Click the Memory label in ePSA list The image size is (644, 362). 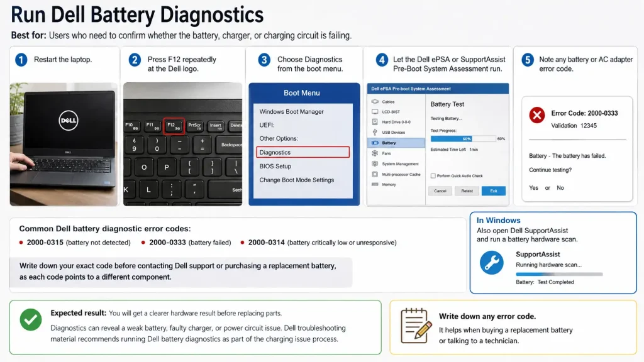(389, 185)
